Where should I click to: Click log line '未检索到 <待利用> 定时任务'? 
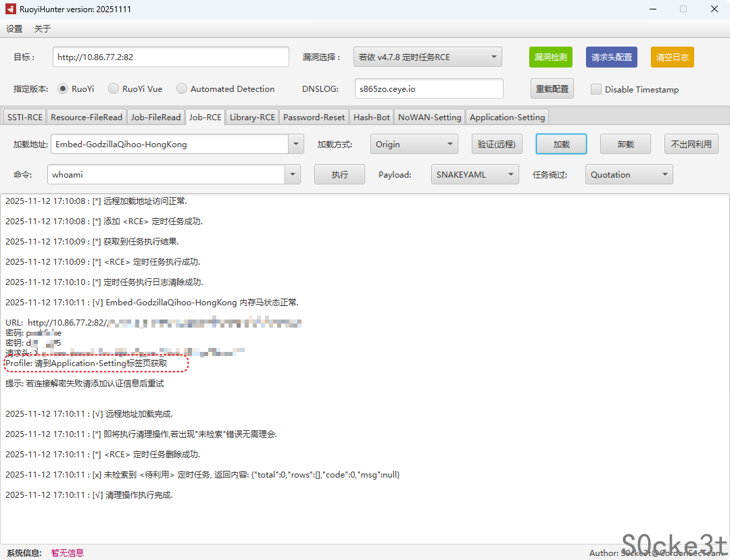click(x=203, y=475)
